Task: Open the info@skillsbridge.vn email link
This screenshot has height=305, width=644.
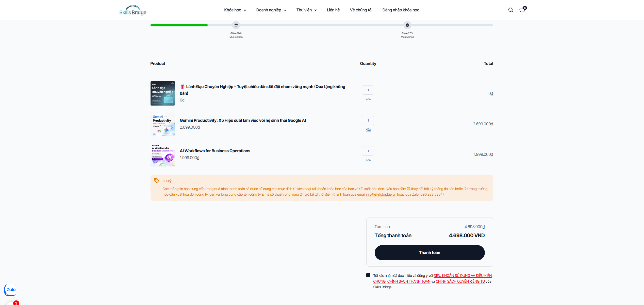Action: click(x=381, y=194)
